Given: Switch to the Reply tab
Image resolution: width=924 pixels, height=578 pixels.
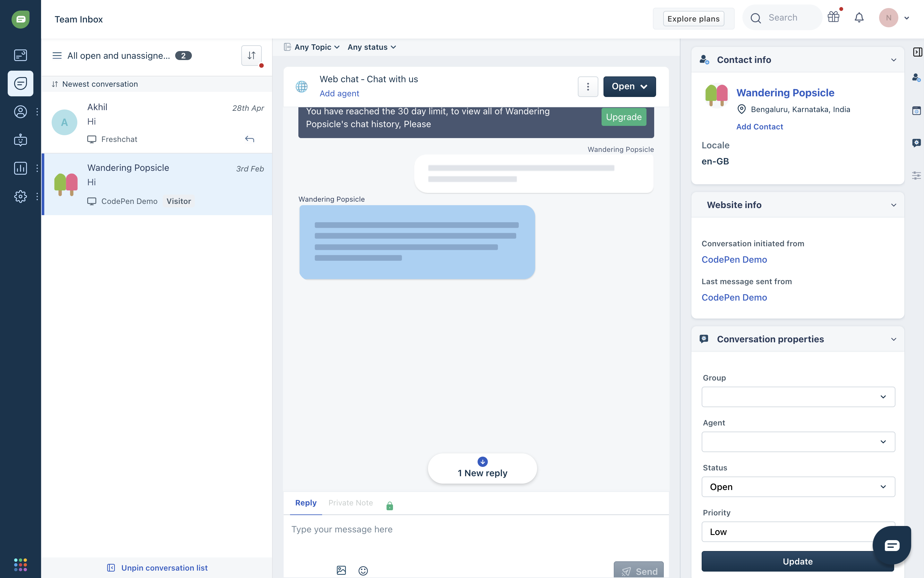Looking at the screenshot, I should point(305,503).
